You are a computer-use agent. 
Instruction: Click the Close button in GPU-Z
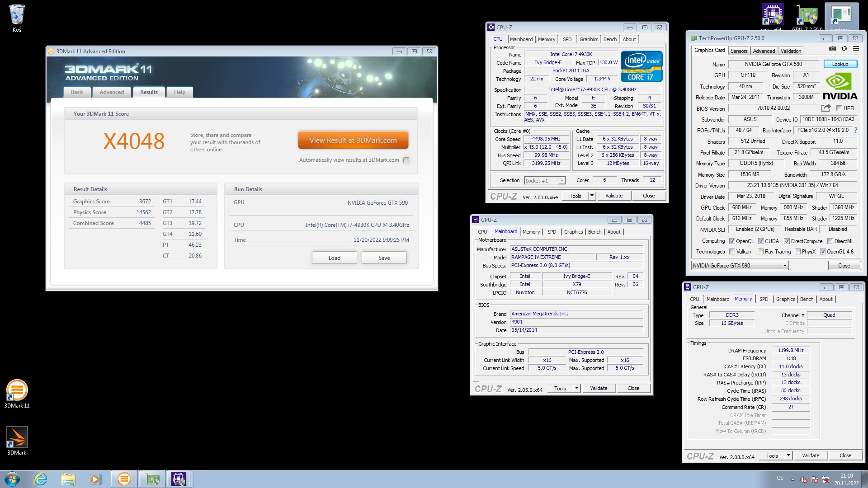[844, 266]
